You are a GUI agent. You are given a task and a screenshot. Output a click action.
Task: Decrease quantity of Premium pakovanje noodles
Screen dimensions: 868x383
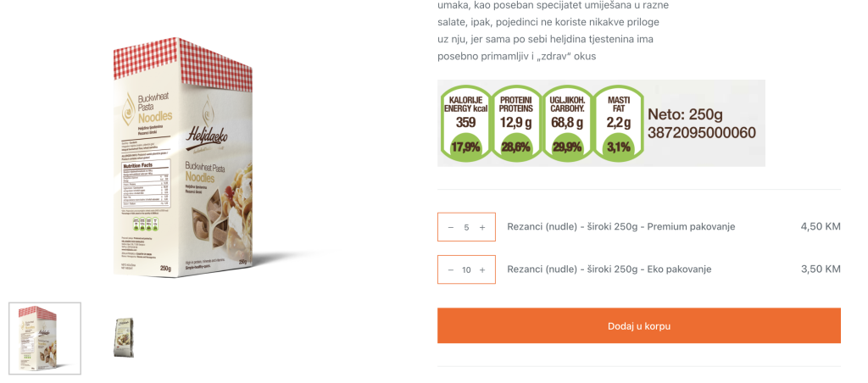click(x=451, y=227)
